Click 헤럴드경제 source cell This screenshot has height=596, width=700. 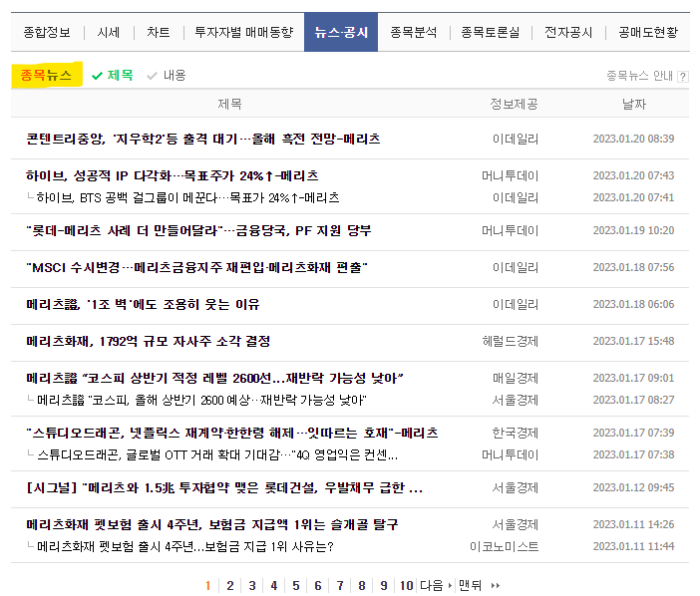[511, 342]
